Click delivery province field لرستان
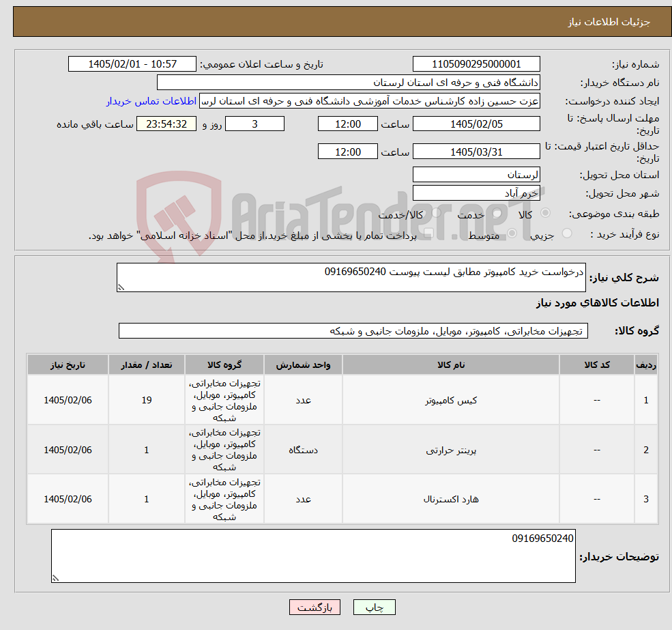Viewport: 672px width, 630px height. point(476,175)
